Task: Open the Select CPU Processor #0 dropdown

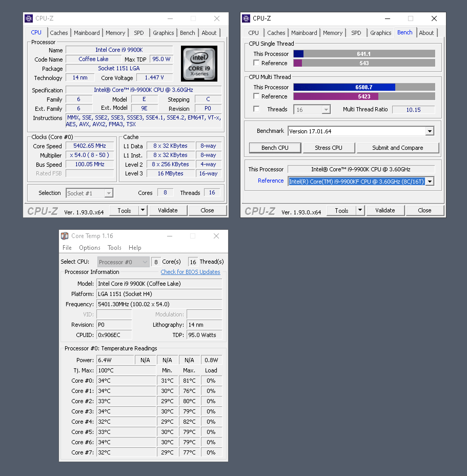Action: (123, 262)
